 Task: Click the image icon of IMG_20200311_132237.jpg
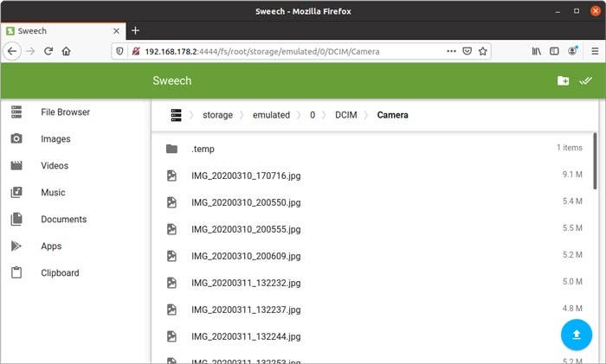click(x=171, y=310)
